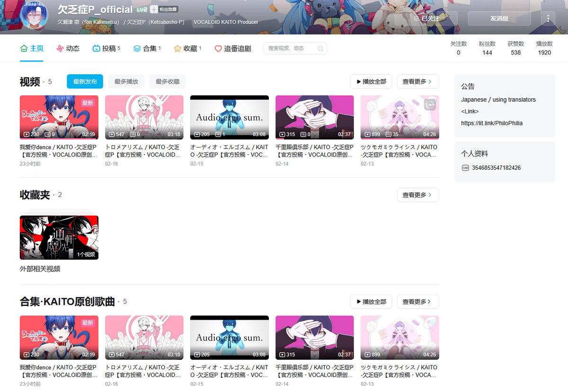Open the 千里眼俱乐部 title in 合集 section

(315, 371)
